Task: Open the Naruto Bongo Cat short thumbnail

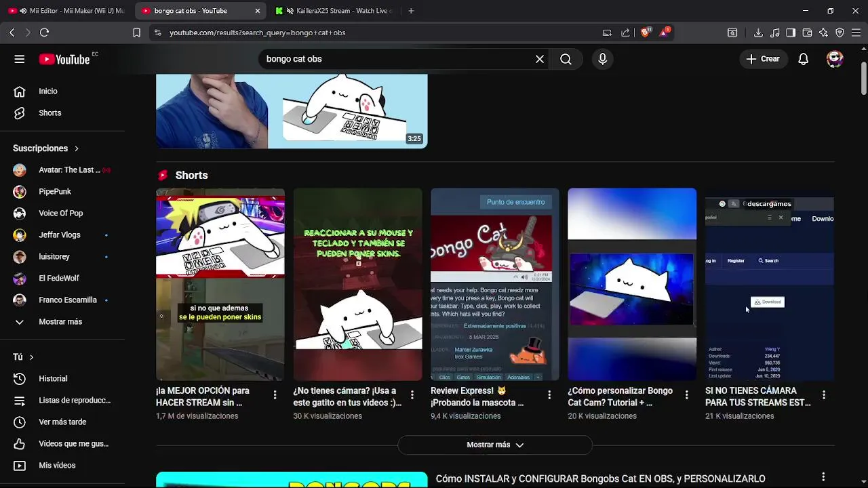Action: coord(220,285)
